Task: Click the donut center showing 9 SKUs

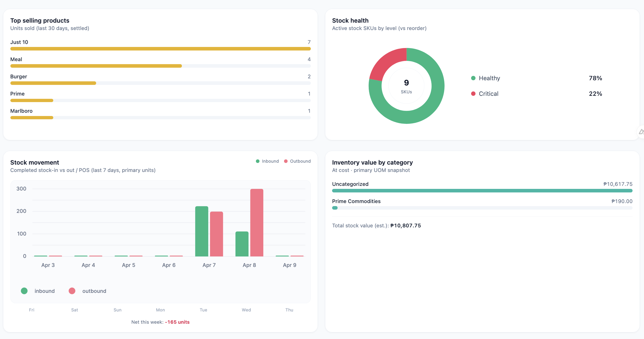Action: pyautogui.click(x=406, y=86)
